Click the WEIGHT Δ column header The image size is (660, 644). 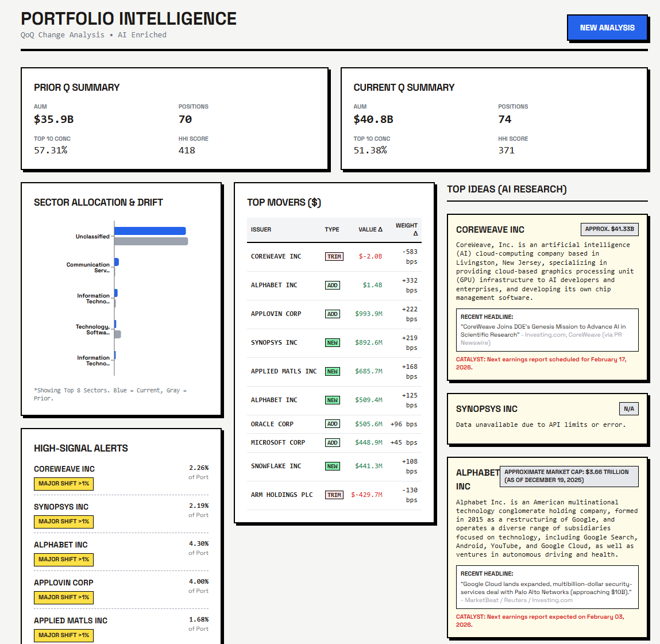(x=407, y=229)
